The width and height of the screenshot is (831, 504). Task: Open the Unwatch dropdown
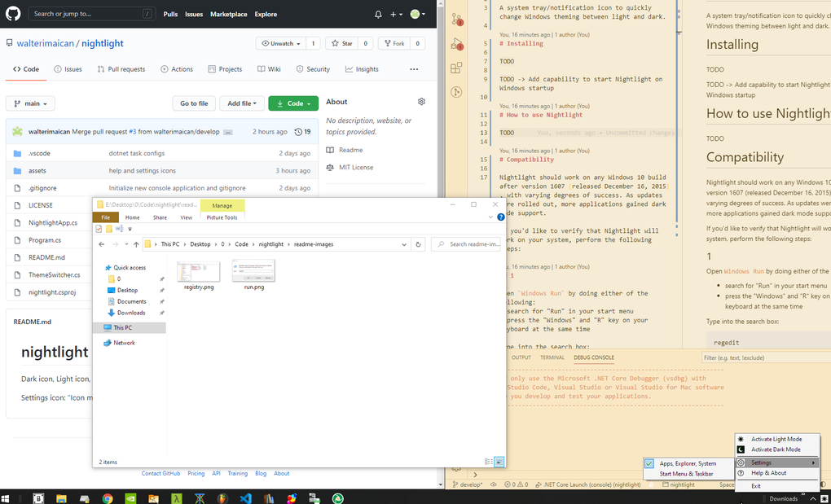tap(281, 43)
